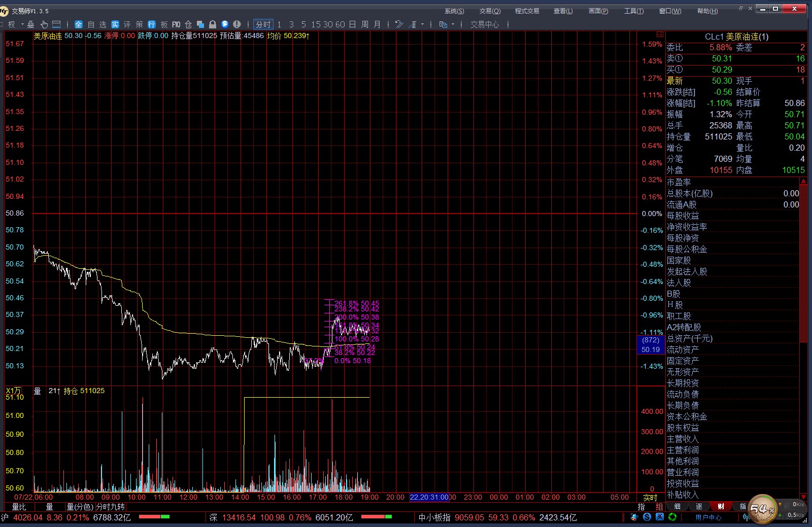Open dropdown next to indicator line tool

tap(422, 24)
